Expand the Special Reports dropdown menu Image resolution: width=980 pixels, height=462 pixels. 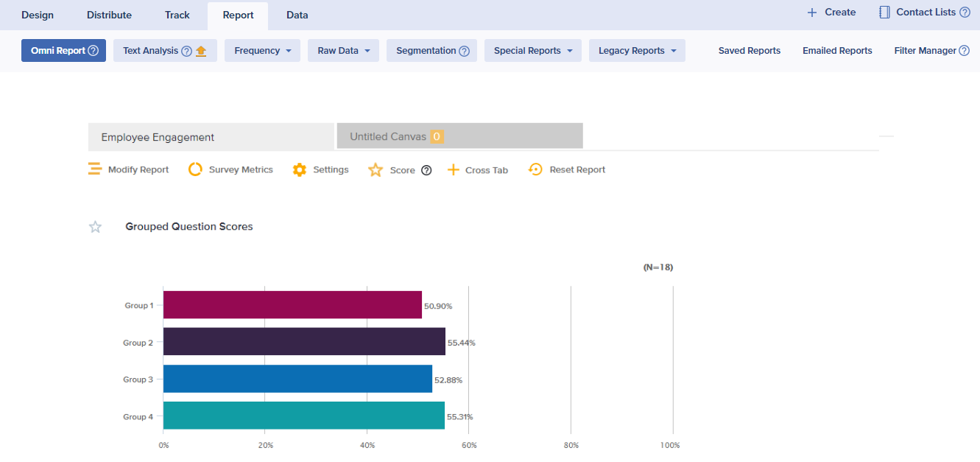point(532,51)
